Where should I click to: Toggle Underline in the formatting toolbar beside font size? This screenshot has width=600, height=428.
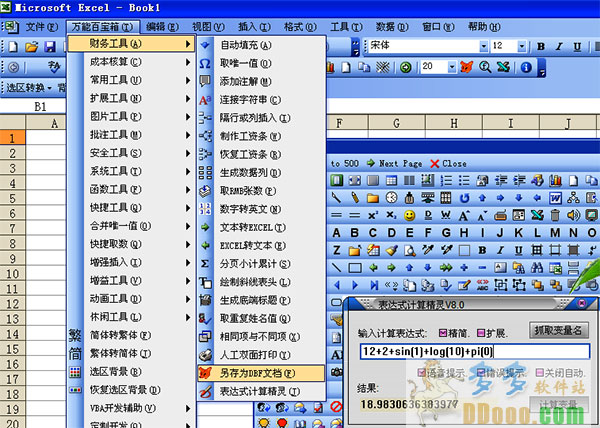(x=577, y=47)
